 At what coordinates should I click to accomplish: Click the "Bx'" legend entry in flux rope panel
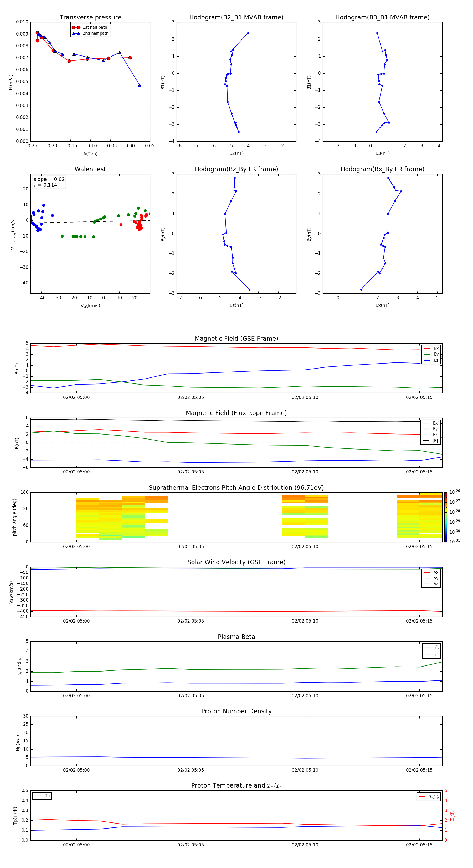(431, 423)
